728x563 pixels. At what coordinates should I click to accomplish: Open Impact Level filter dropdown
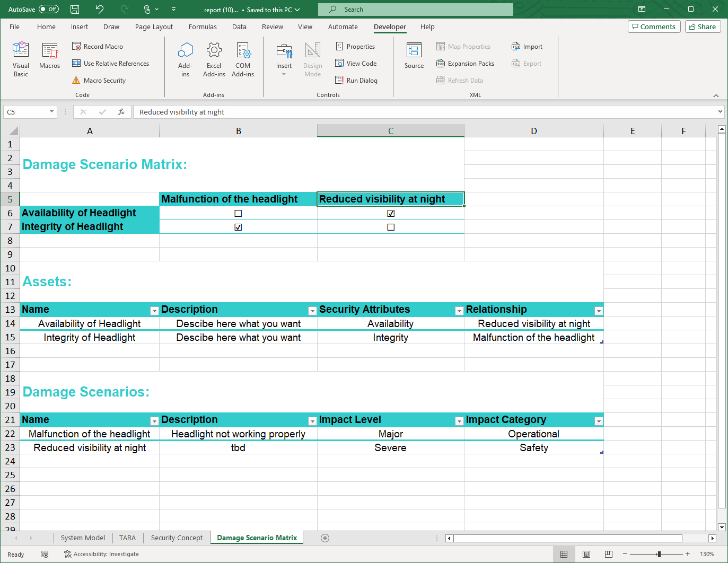459,421
